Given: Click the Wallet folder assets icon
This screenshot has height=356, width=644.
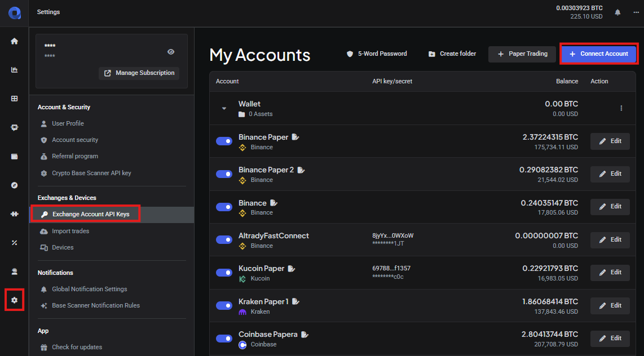Looking at the screenshot, I should [241, 114].
